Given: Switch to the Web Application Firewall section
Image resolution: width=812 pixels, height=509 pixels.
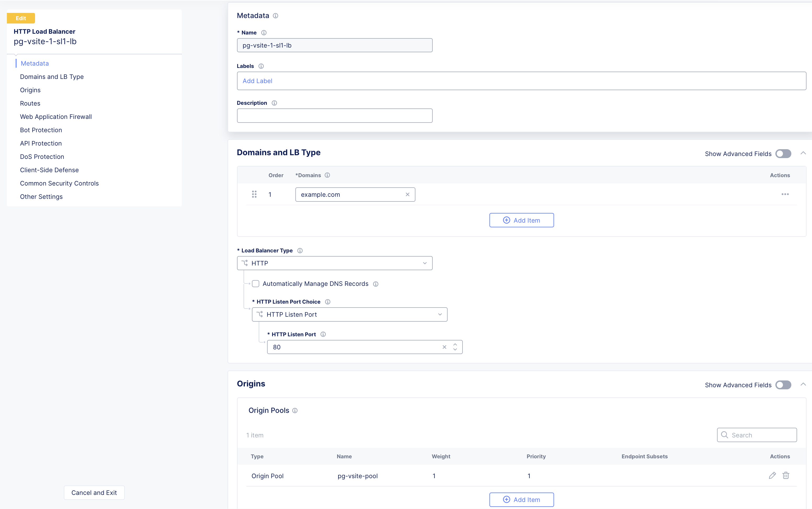Looking at the screenshot, I should [x=56, y=117].
